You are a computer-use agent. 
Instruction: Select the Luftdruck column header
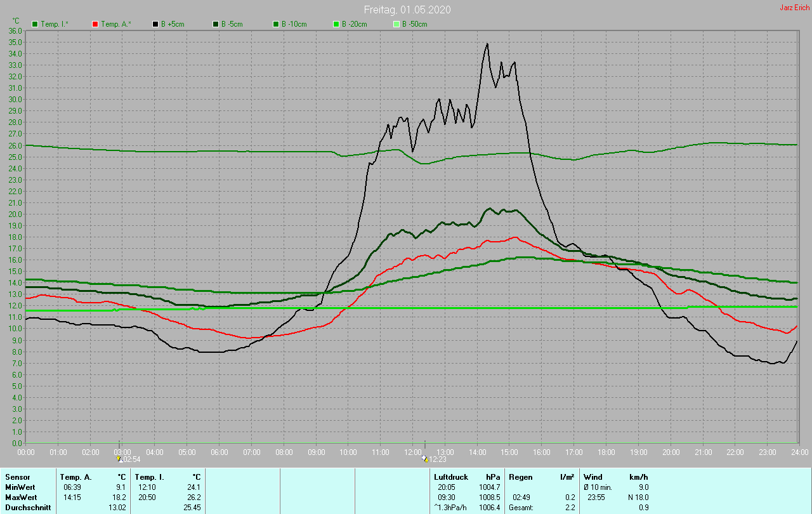pos(450,477)
